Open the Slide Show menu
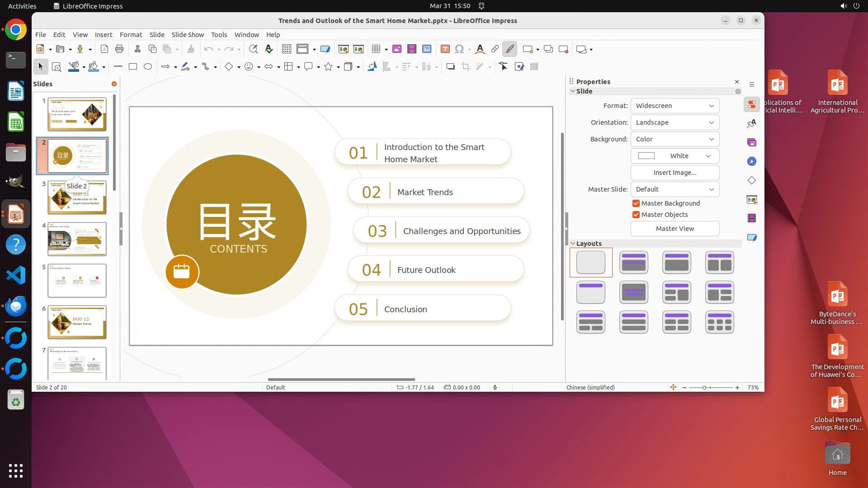 pos(188,35)
